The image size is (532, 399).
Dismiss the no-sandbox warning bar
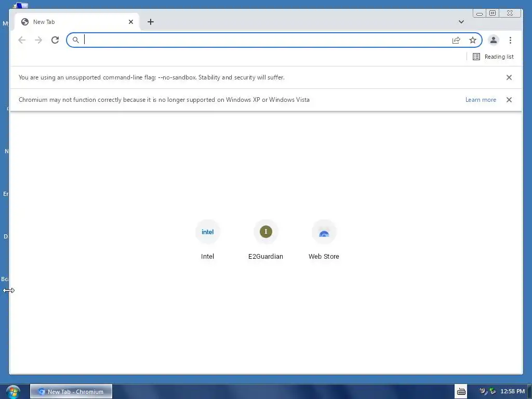509,77
